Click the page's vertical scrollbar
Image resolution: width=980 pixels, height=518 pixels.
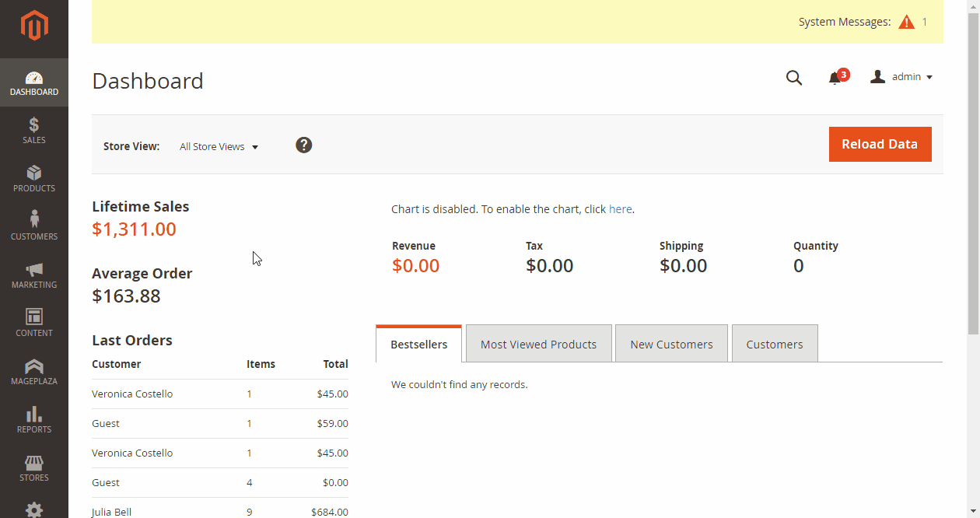coord(973,171)
